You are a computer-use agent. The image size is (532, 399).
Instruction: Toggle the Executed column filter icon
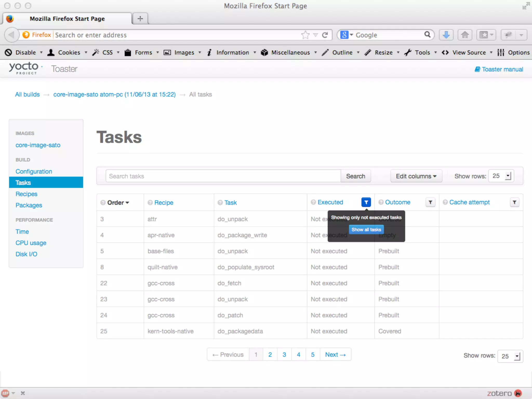coord(366,202)
